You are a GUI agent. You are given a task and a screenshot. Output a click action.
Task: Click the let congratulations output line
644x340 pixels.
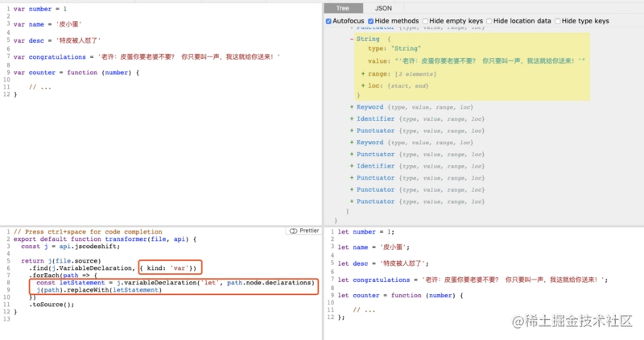coord(473,280)
